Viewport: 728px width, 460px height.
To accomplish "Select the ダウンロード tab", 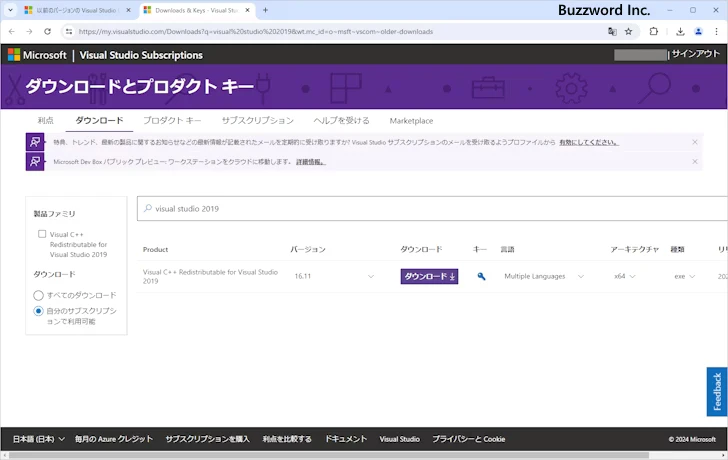I will 99,121.
